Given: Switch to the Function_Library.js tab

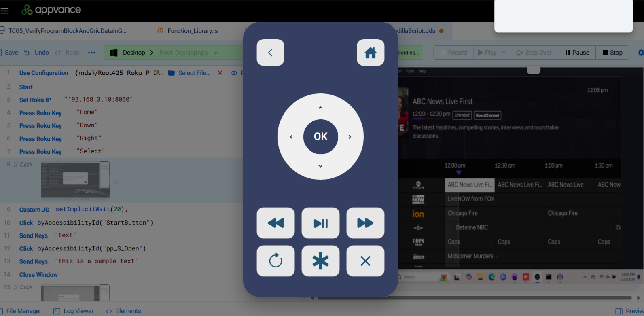Looking at the screenshot, I should click(x=187, y=31).
